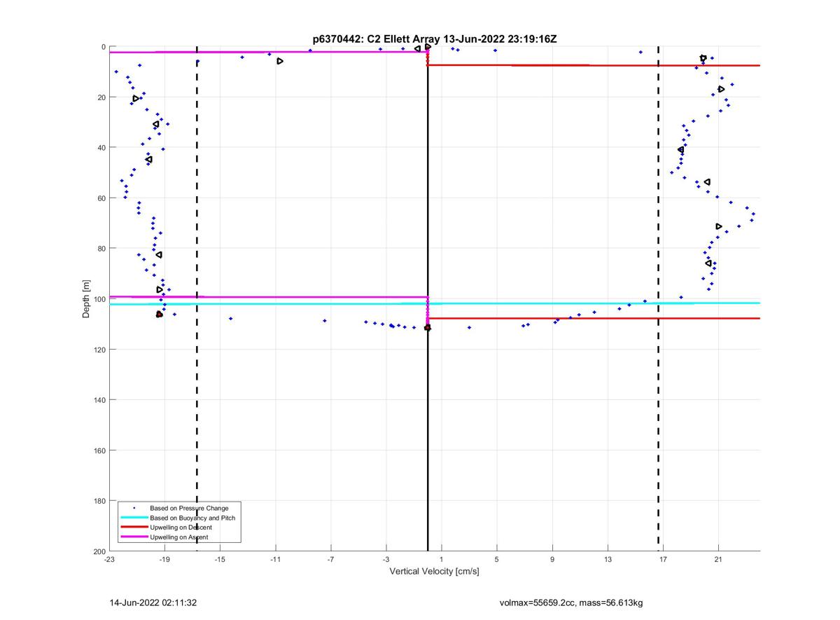The image size is (840, 620).
Task: Click the depth tick label "80"
Action: click(x=101, y=249)
